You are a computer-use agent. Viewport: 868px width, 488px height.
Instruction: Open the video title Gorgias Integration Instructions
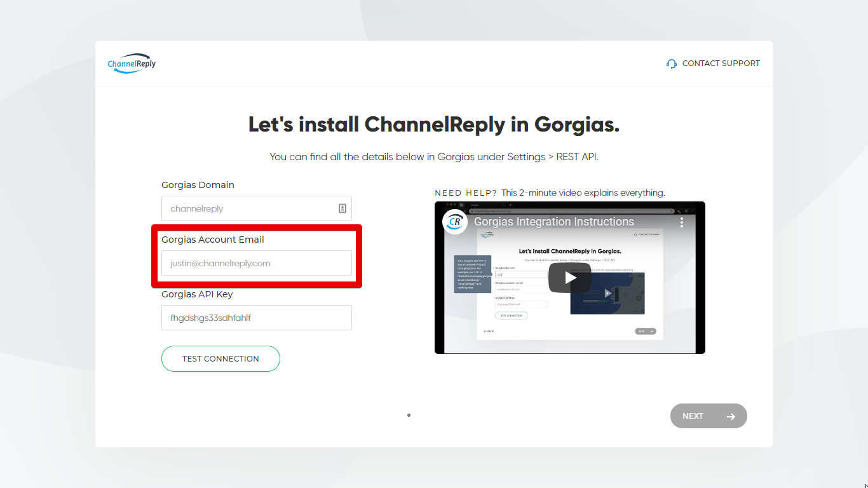click(x=554, y=222)
